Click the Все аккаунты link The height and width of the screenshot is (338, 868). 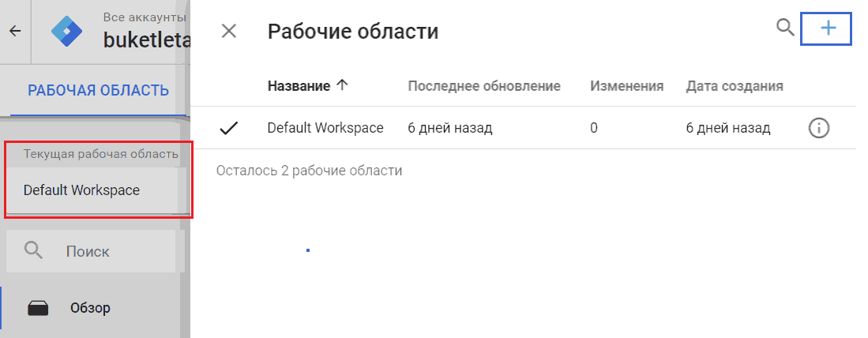coord(145,17)
